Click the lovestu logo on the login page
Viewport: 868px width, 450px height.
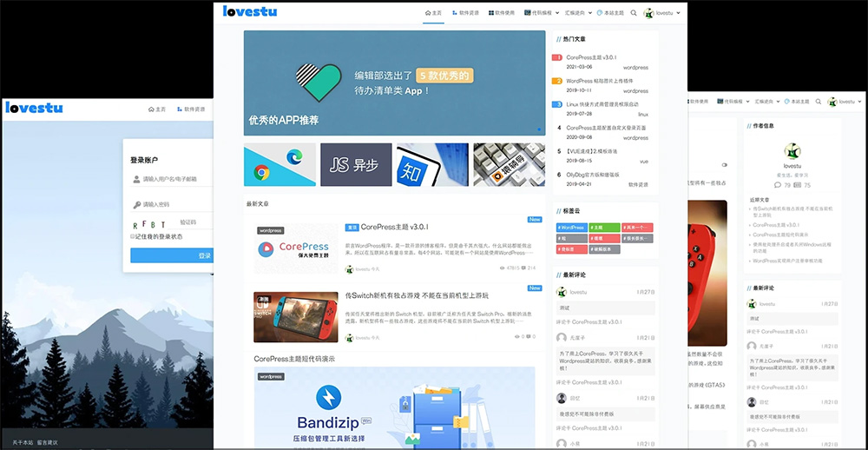tap(34, 109)
